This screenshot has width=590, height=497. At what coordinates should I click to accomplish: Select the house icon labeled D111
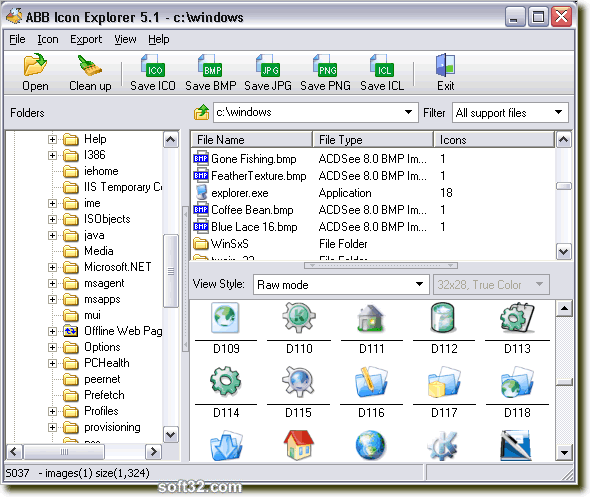[371, 318]
